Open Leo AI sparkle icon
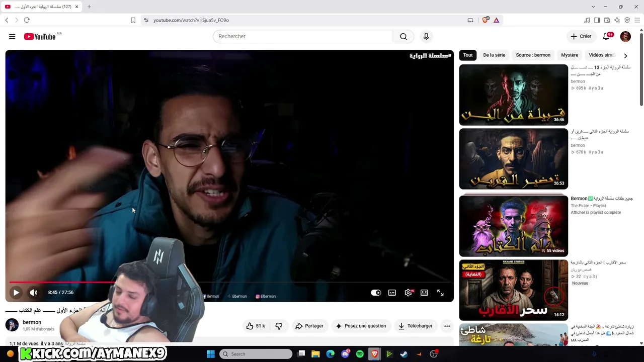 [x=617, y=20]
